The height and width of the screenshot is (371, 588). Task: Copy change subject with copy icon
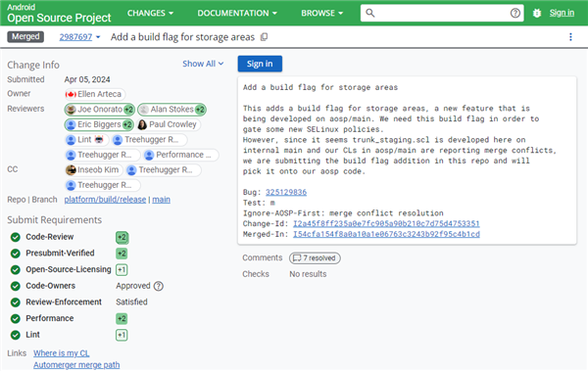click(x=264, y=37)
